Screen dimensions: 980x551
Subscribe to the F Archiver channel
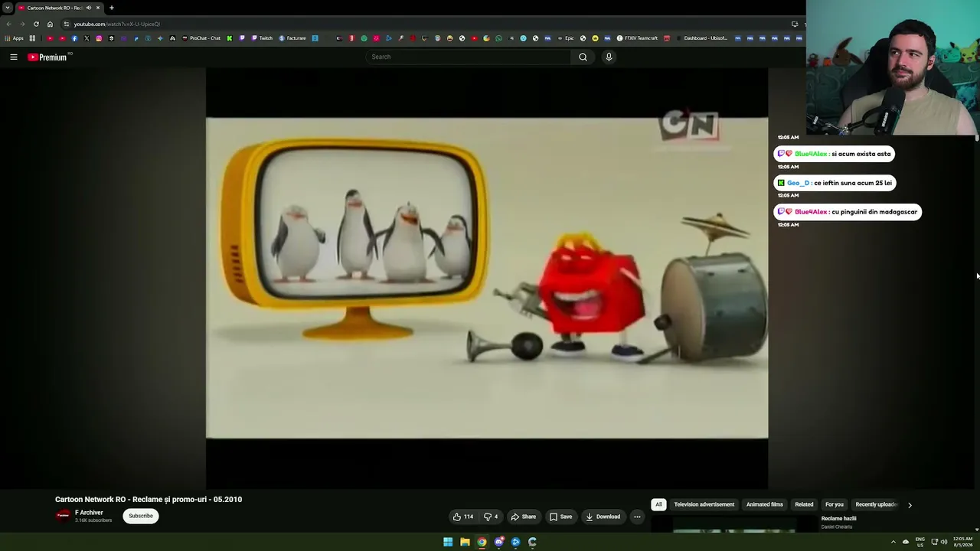coord(141,516)
